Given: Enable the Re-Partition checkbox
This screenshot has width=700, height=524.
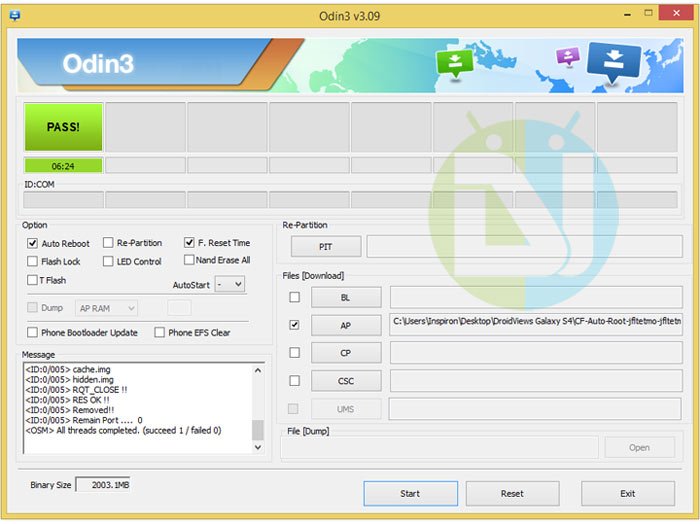Looking at the screenshot, I should click(108, 242).
